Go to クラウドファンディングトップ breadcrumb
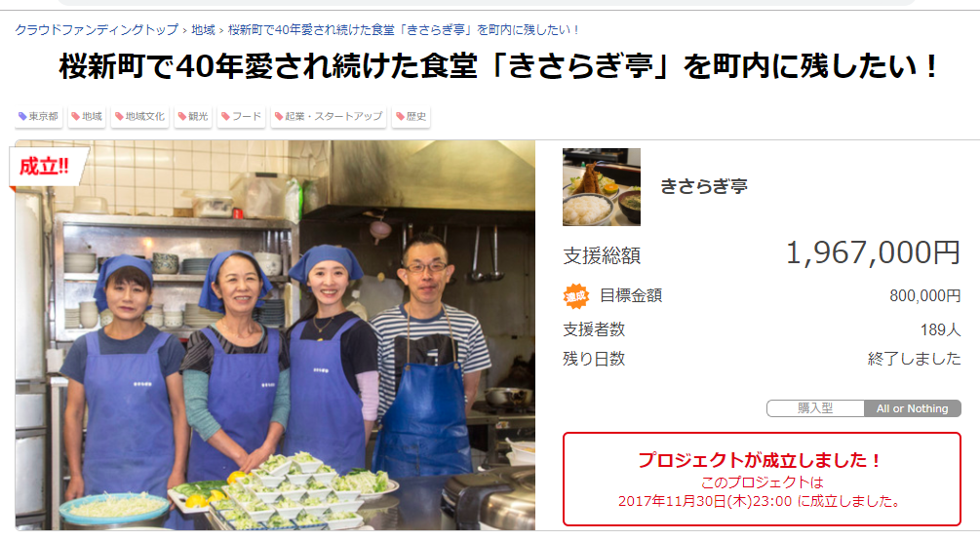Image resolution: width=980 pixels, height=540 pixels. (97, 30)
